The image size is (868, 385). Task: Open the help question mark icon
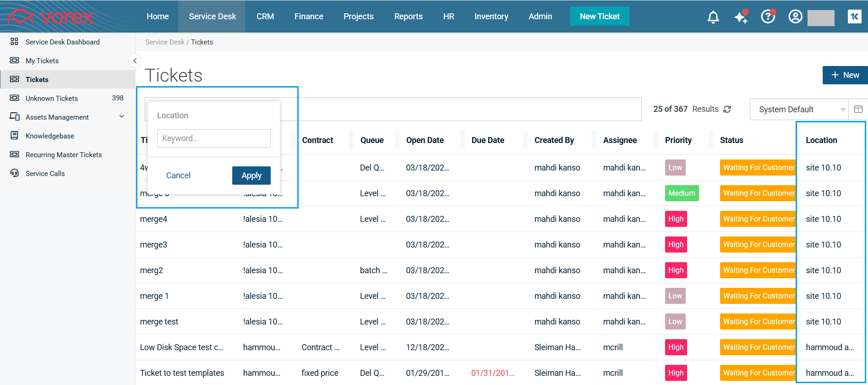coord(768,17)
